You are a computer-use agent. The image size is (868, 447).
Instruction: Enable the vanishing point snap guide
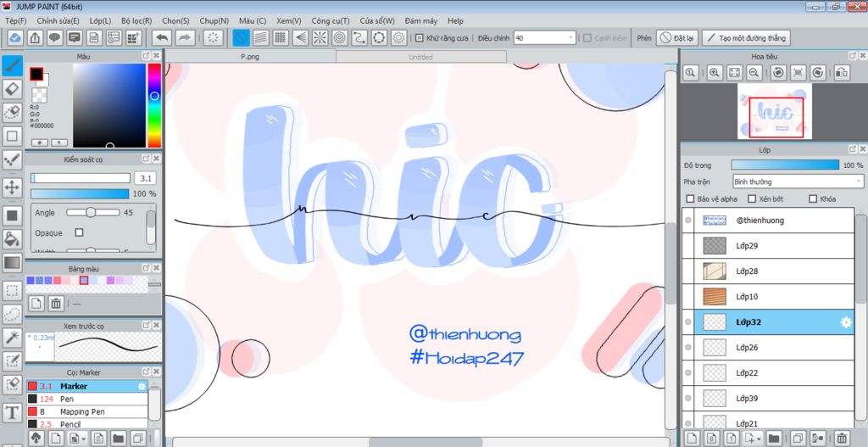point(300,37)
